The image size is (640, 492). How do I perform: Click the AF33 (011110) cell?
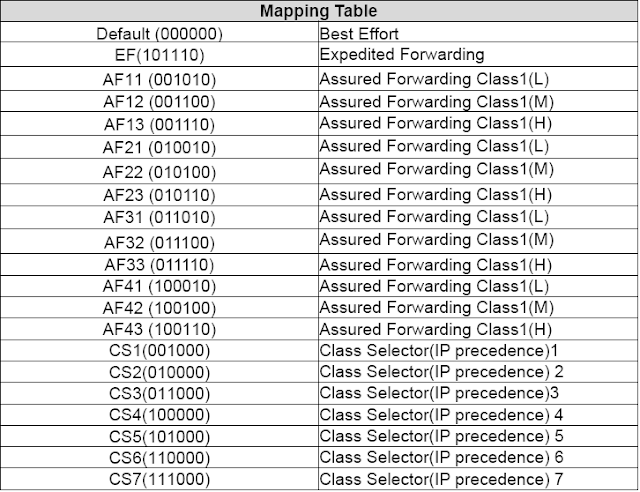pyautogui.click(x=160, y=265)
